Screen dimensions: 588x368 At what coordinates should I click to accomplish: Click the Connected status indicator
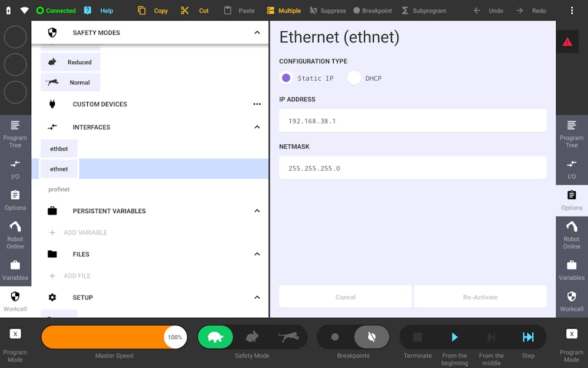56,11
